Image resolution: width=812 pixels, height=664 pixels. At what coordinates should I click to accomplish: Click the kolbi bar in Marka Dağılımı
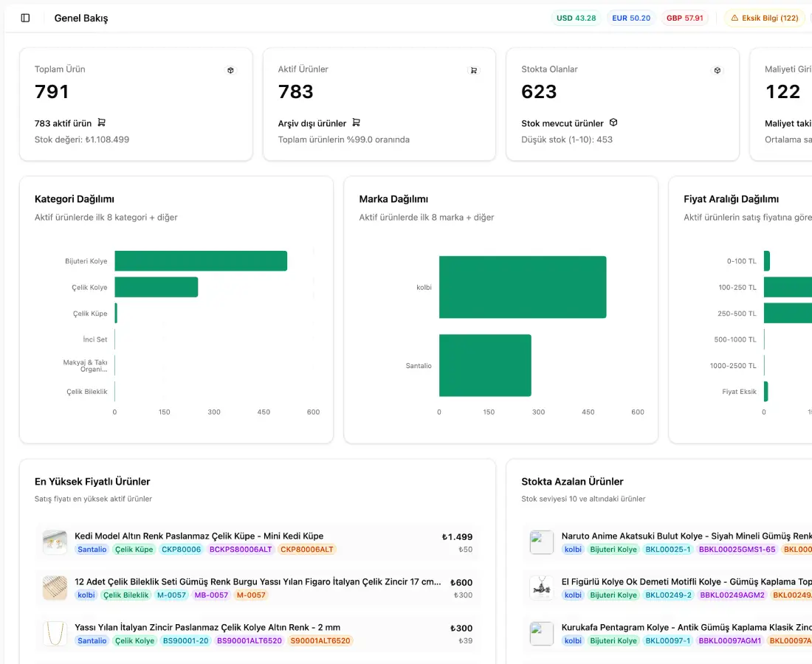click(x=523, y=287)
